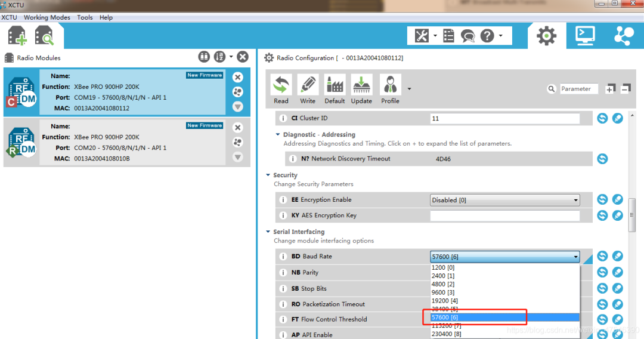Viewport: 644px width, 339px height.
Task: Select 19200 [4] baud rate option
Action: click(x=505, y=301)
